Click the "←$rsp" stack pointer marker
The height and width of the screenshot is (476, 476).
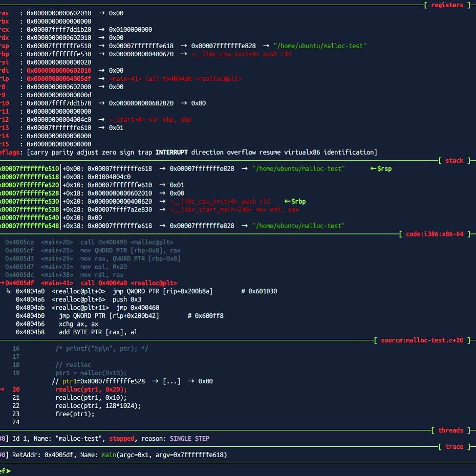(x=381, y=169)
